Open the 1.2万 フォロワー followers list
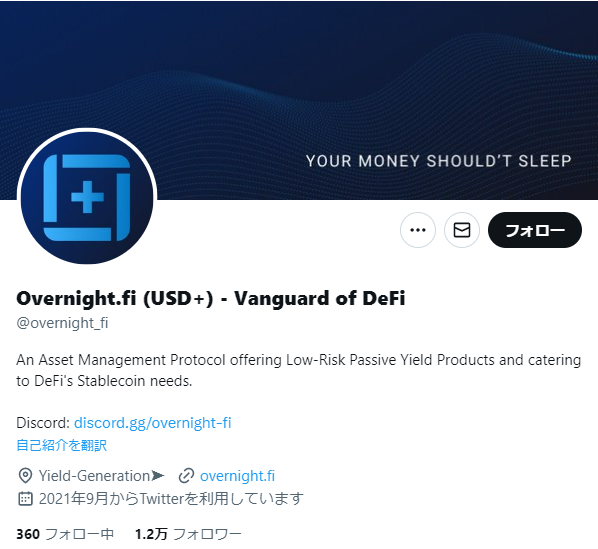 [188, 534]
